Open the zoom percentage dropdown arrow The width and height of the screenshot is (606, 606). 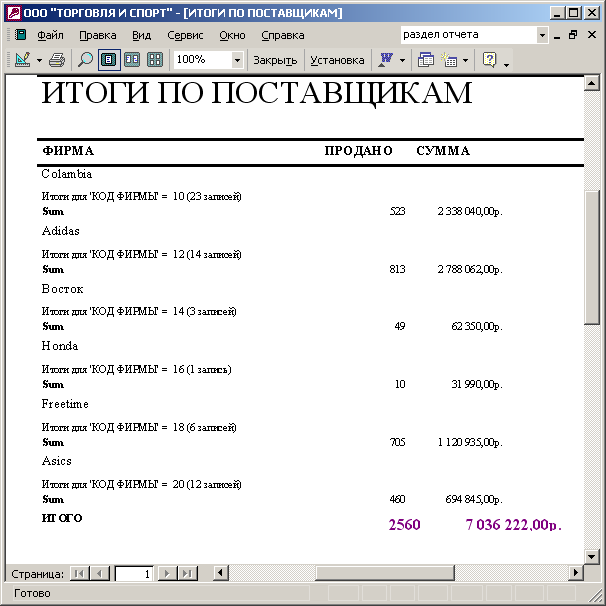click(237, 60)
